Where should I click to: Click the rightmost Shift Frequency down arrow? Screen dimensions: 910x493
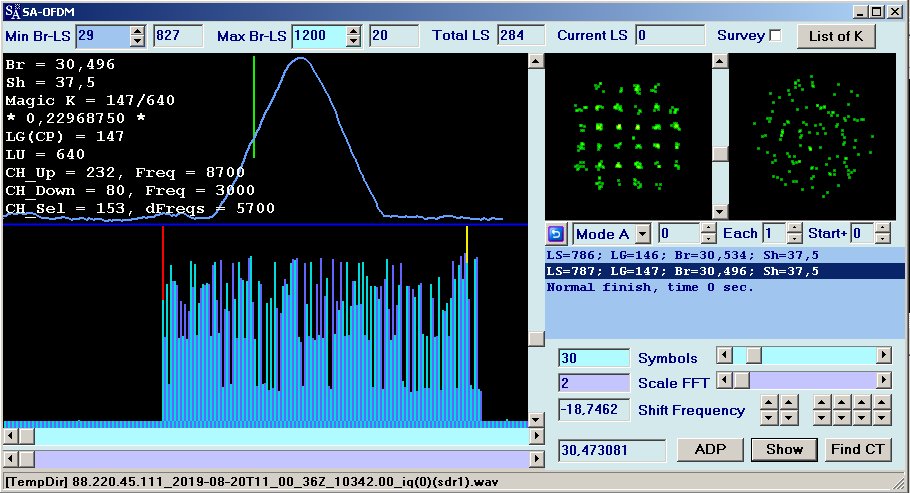click(x=882, y=418)
